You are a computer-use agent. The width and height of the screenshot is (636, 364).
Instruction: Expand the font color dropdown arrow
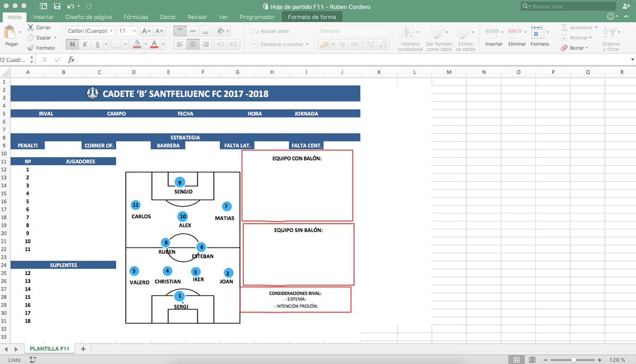point(162,44)
